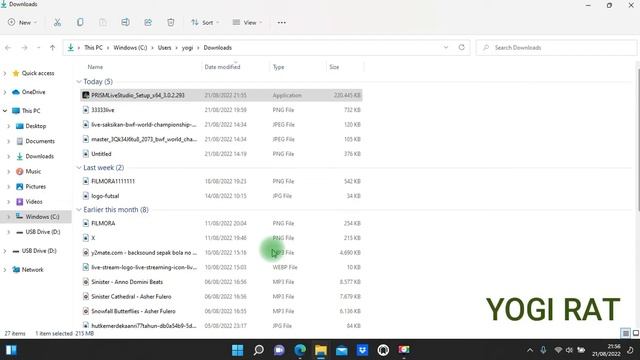Select Videos in navigation pane
The height and width of the screenshot is (360, 640).
click(33, 202)
